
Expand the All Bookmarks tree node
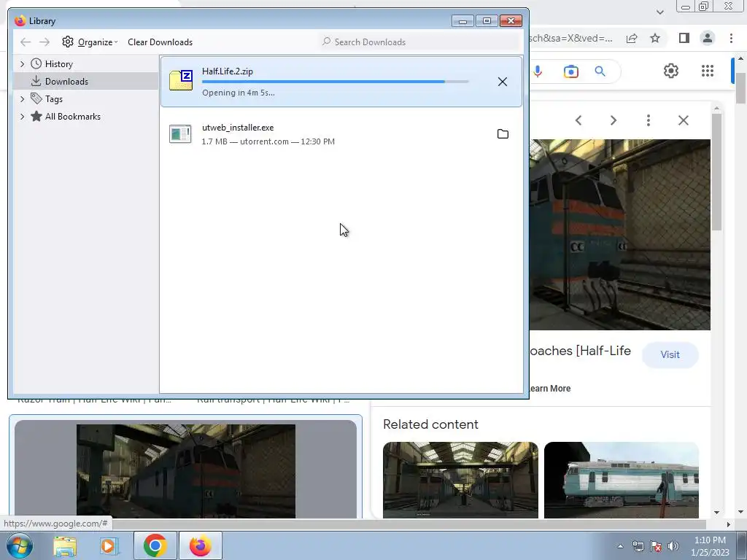point(22,117)
